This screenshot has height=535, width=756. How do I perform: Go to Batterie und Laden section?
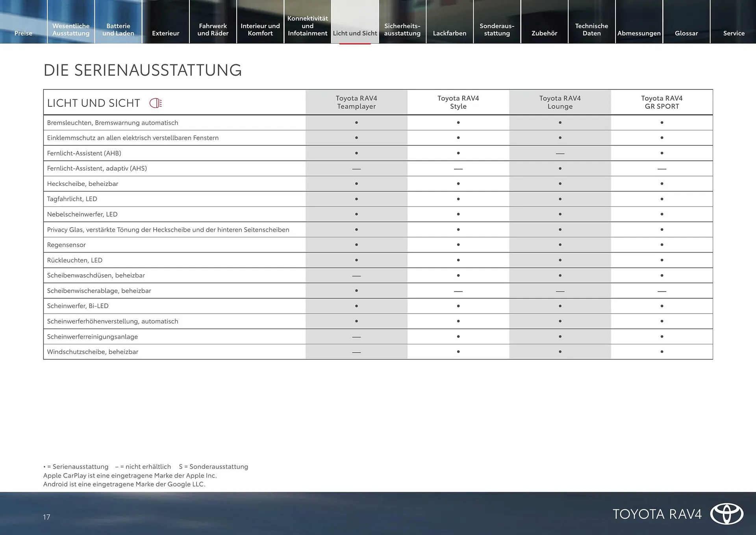[x=118, y=30]
